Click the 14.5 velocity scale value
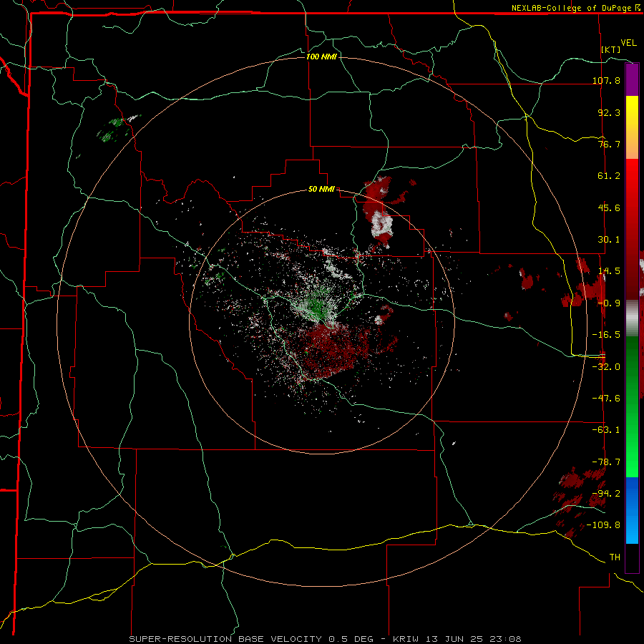The height and width of the screenshot is (644, 644). [x=609, y=271]
